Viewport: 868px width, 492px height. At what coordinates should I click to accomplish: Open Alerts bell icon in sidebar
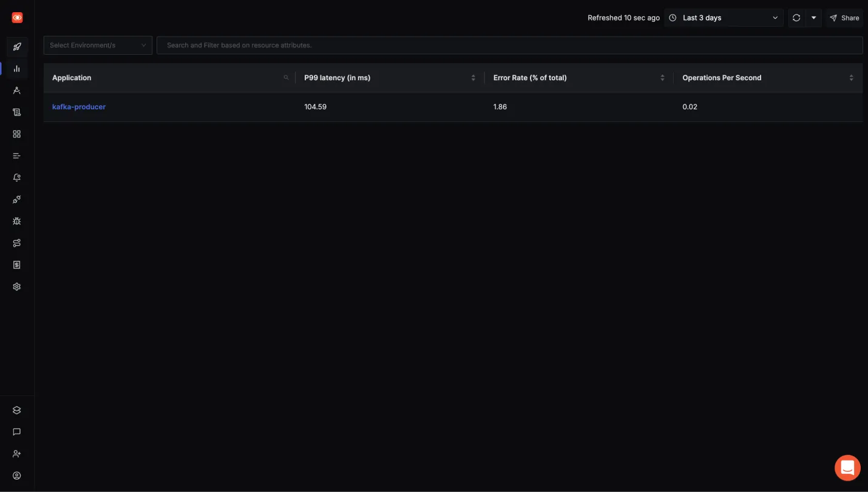pos(17,178)
